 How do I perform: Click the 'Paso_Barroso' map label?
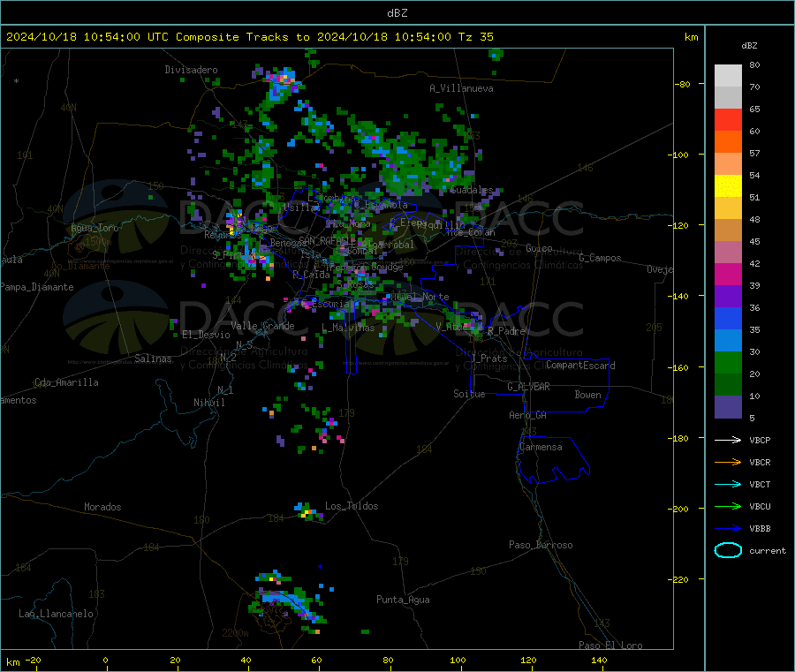coord(541,545)
